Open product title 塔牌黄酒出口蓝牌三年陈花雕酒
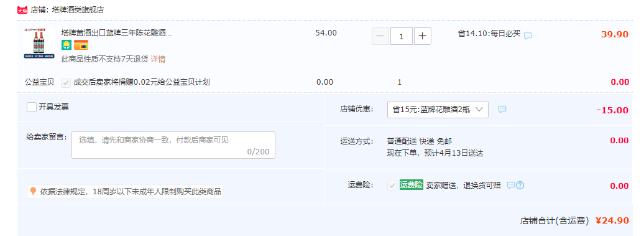 point(117,33)
